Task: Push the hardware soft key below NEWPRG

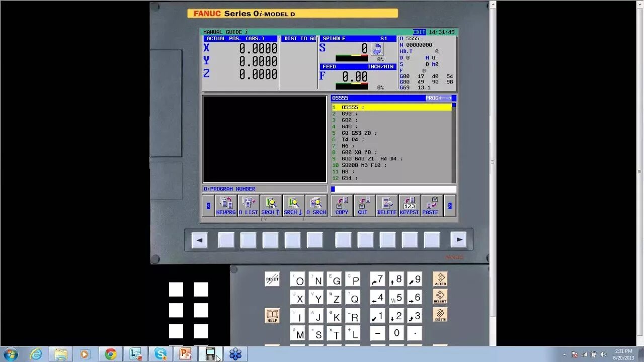Action: tap(226, 240)
